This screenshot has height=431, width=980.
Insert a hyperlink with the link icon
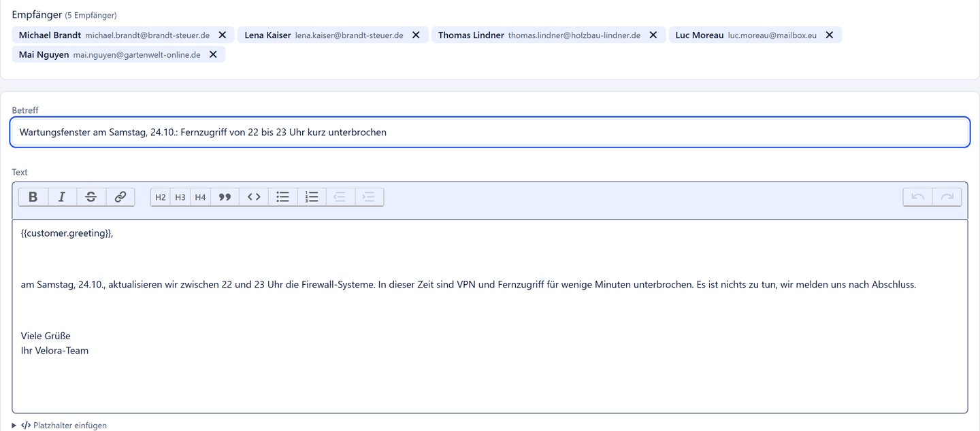pos(120,197)
